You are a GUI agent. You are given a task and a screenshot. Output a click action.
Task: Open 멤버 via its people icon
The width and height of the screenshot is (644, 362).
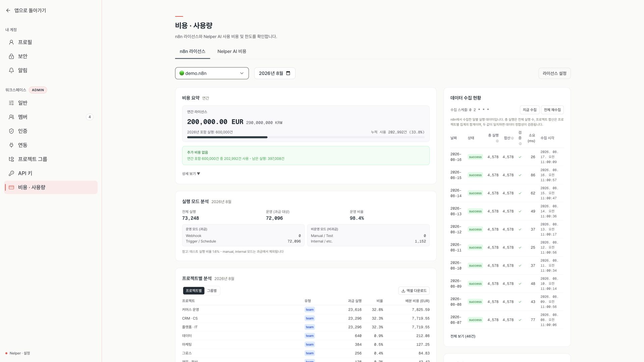click(11, 117)
